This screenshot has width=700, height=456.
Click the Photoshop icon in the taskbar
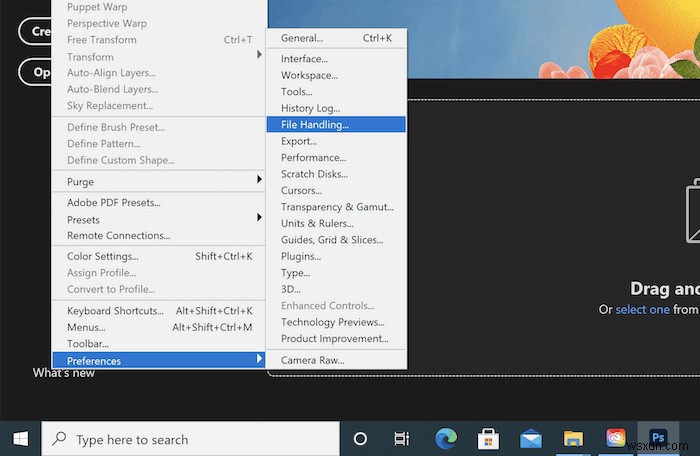tap(658, 439)
